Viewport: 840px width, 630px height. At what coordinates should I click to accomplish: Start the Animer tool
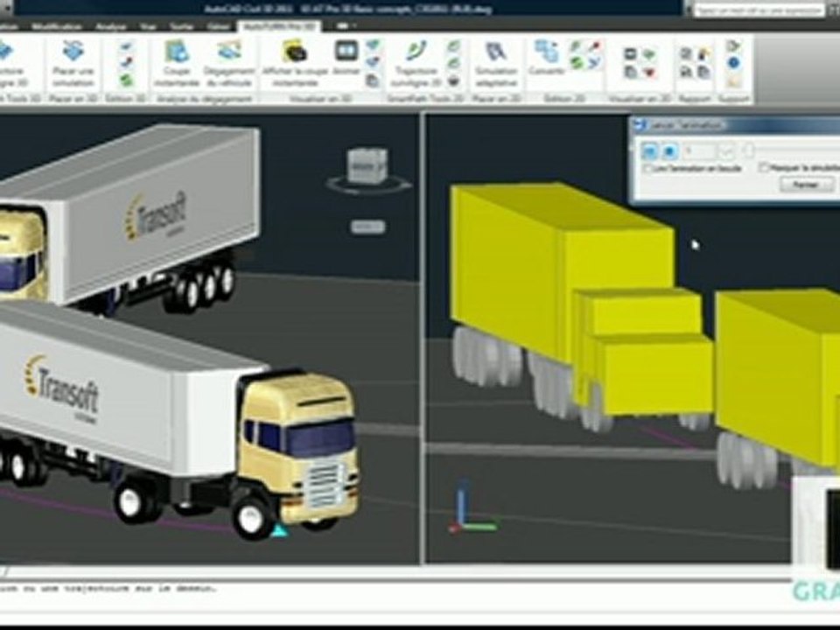click(x=346, y=58)
